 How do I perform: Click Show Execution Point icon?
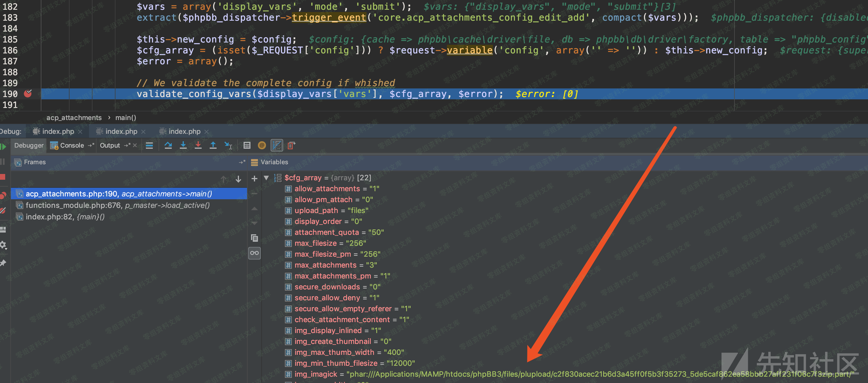(149, 145)
